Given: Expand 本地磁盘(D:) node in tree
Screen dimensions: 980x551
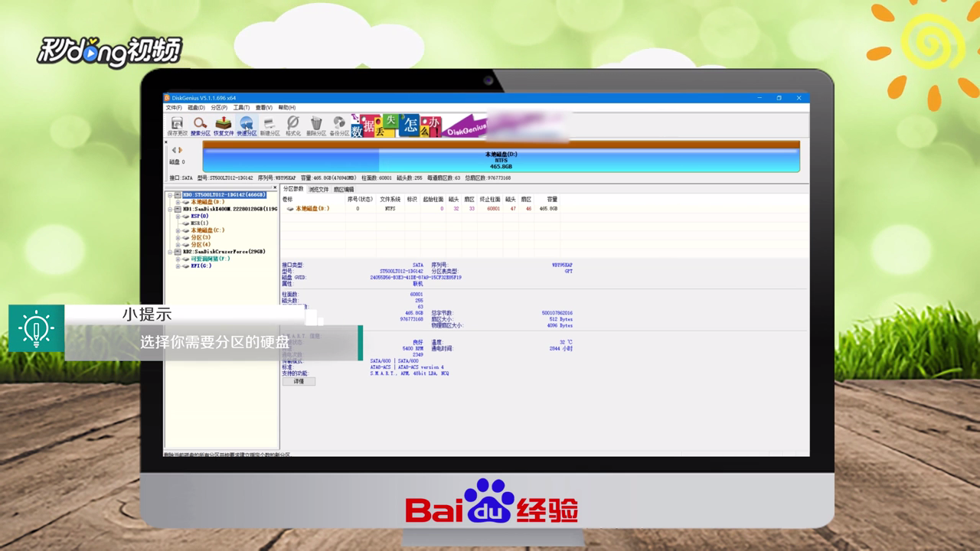Looking at the screenshot, I should tap(178, 202).
